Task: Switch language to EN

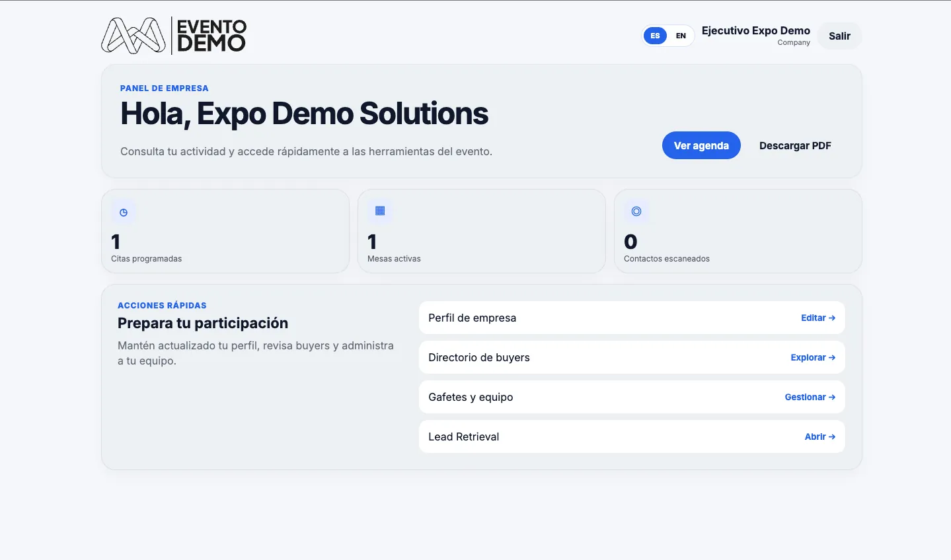Action: (681, 36)
